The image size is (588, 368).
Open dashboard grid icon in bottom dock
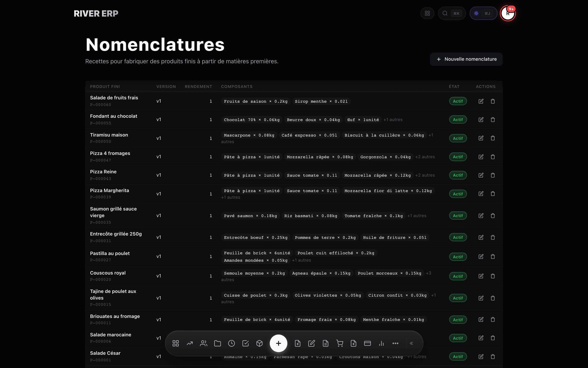[x=176, y=343]
